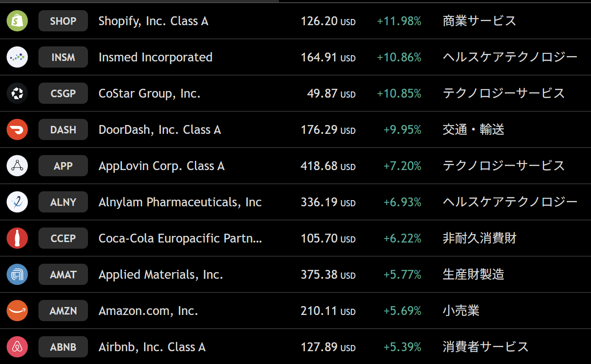Click the Airbnb logo icon
This screenshot has width=591, height=364.
17,347
